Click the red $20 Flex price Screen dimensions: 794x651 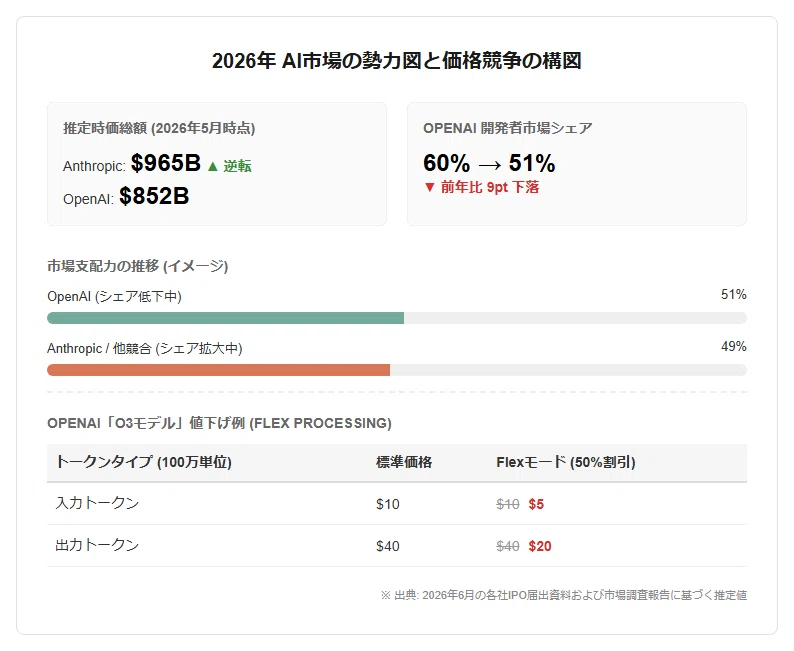(540, 546)
